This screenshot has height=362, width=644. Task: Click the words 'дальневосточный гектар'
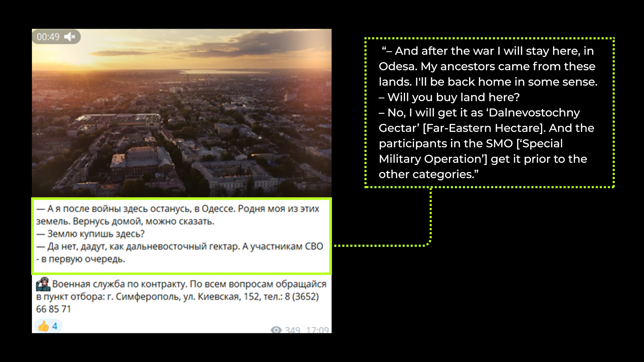183,246
